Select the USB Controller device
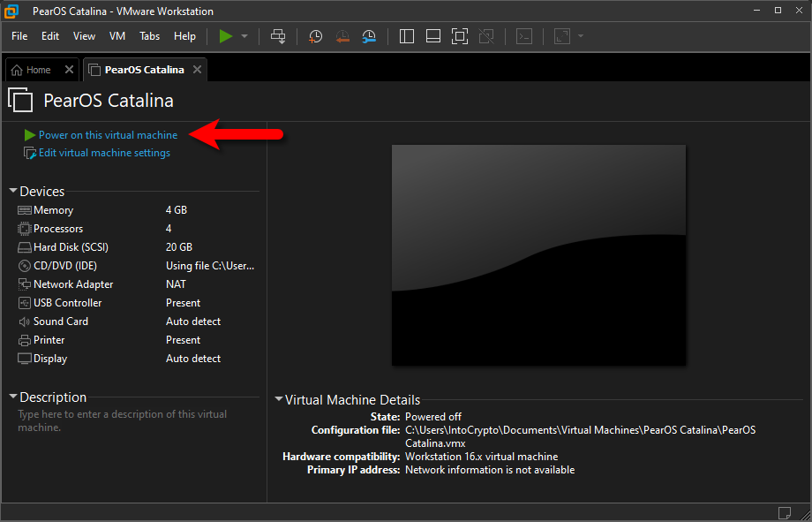 tap(138, 303)
